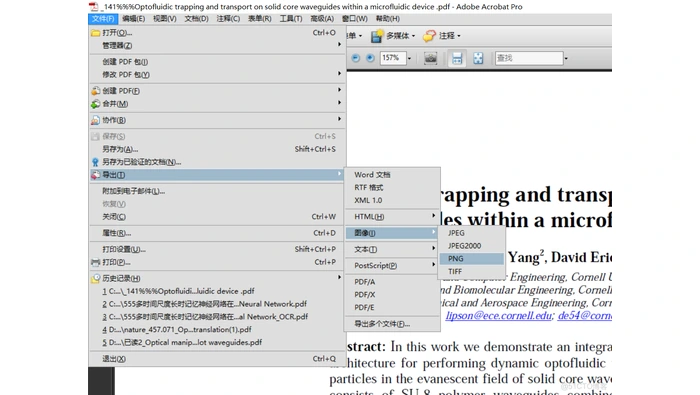The width and height of the screenshot is (700, 395).
Task: Select PDF/E export option
Action: coord(392,308)
